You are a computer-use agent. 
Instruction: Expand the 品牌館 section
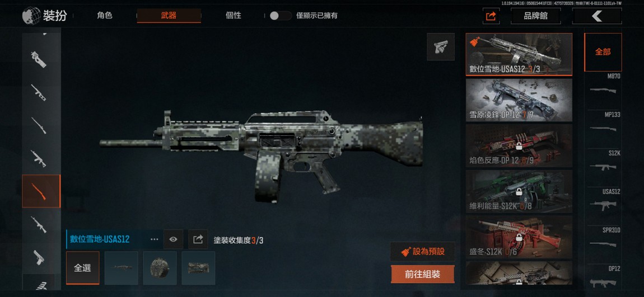coord(535,16)
